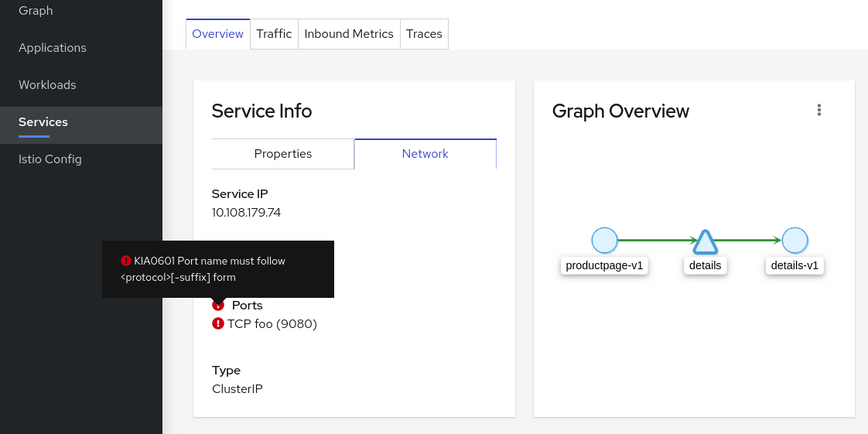Image resolution: width=868 pixels, height=434 pixels.
Task: Click the ClusterIP type value
Action: (238, 388)
